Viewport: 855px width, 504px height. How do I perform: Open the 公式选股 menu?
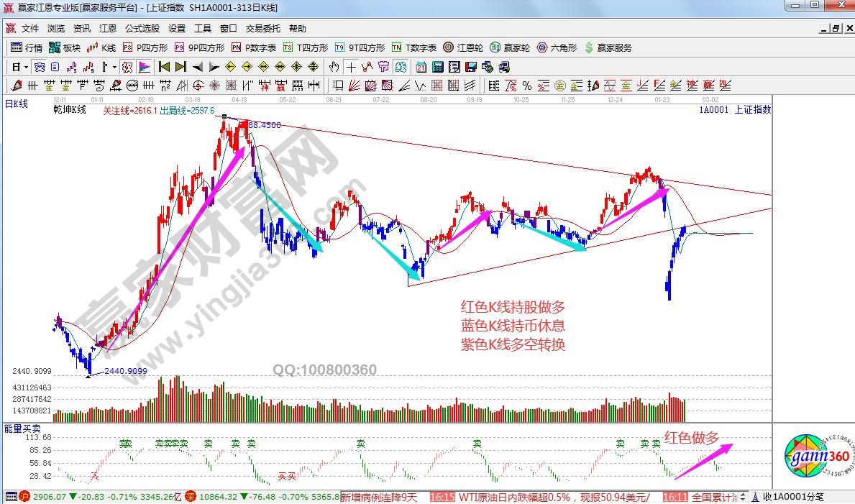(x=142, y=29)
